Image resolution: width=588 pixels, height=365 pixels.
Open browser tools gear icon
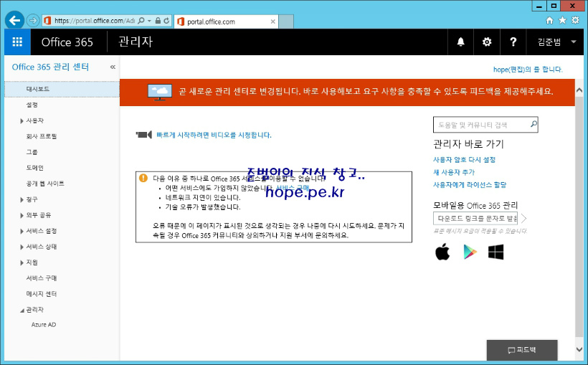575,20
